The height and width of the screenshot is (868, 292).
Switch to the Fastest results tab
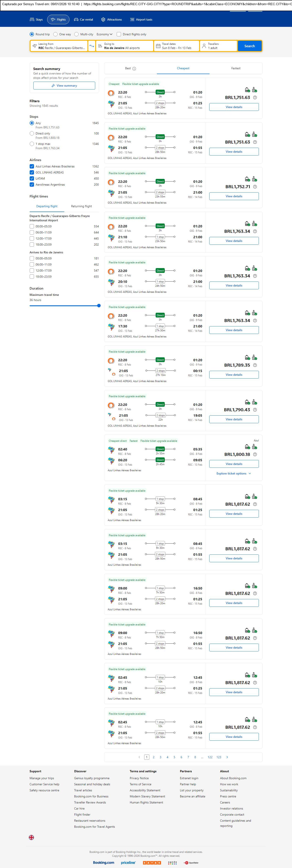click(x=236, y=68)
